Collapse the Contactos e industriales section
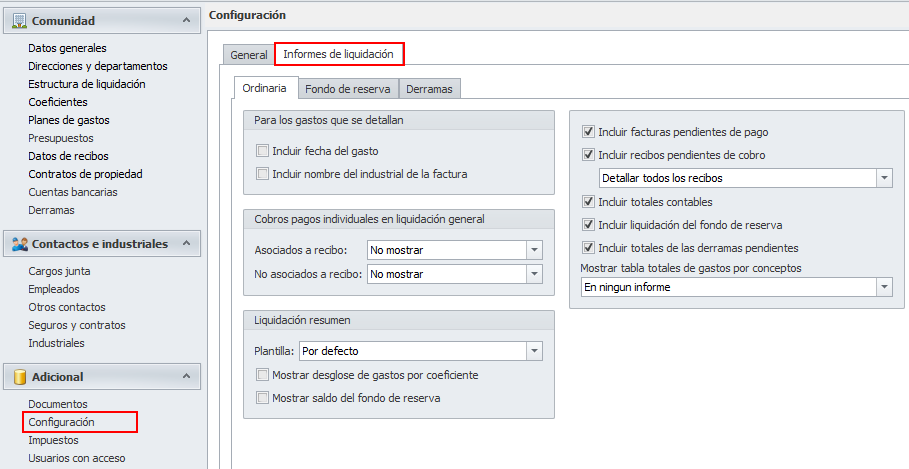 pyautogui.click(x=184, y=243)
